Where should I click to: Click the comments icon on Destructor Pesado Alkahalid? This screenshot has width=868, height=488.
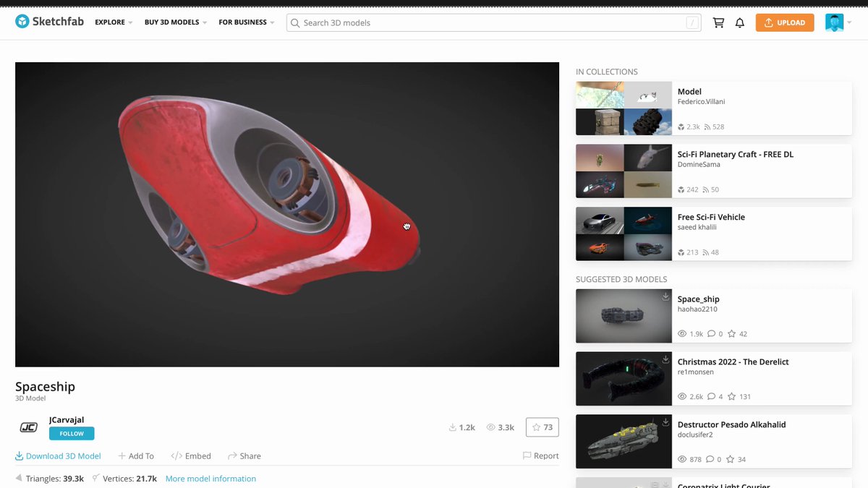coord(711,460)
